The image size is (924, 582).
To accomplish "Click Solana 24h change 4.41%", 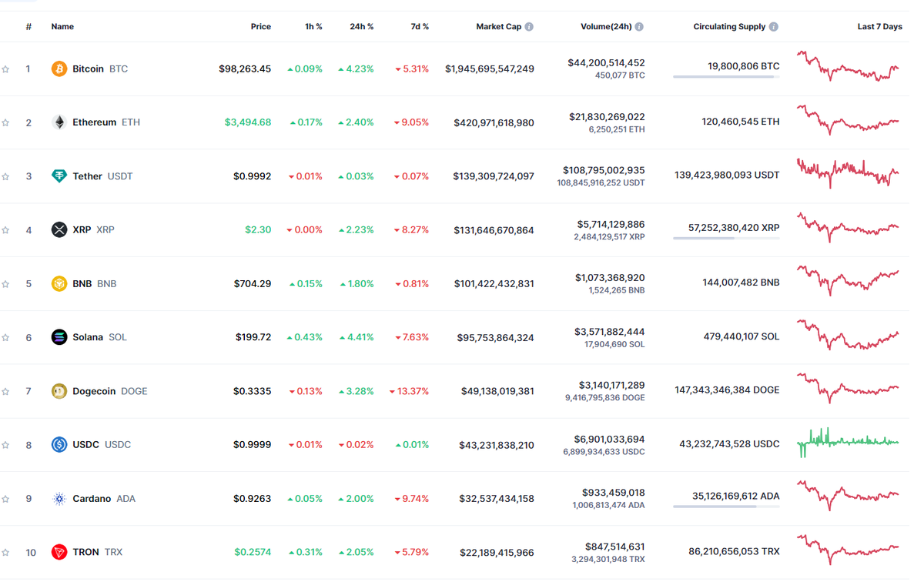I will pyautogui.click(x=357, y=337).
